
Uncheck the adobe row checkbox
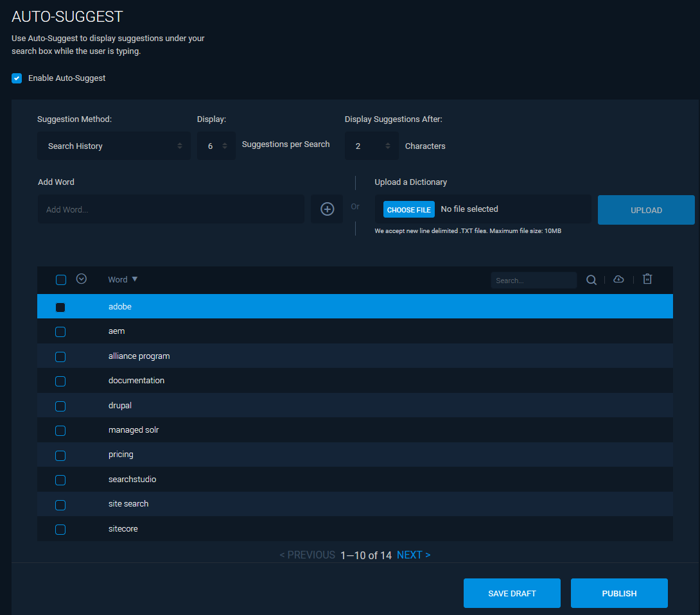[x=60, y=307]
